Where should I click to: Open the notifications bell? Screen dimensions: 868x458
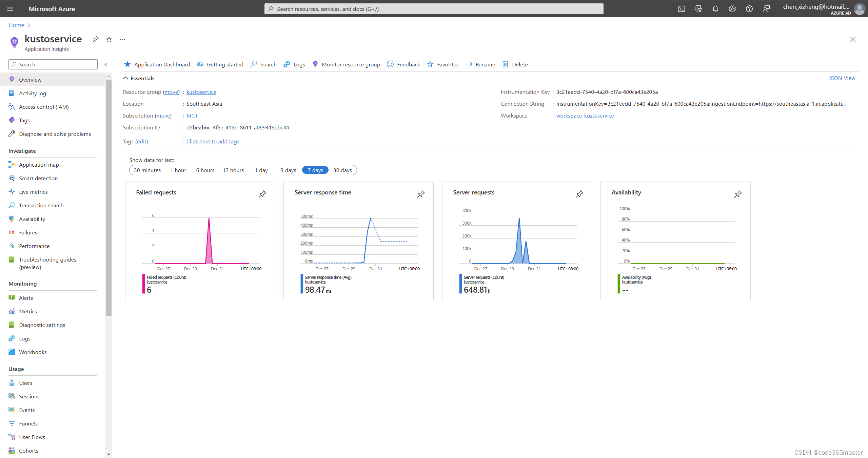tap(715, 9)
